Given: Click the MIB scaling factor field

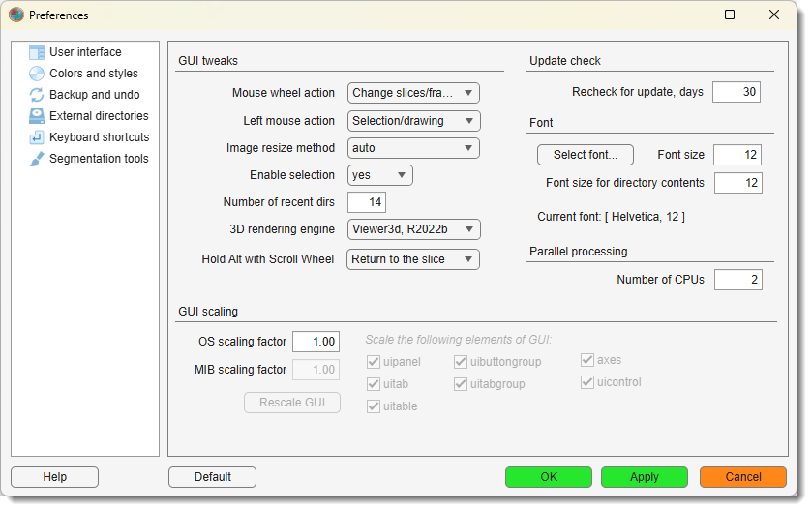Looking at the screenshot, I should (316, 370).
